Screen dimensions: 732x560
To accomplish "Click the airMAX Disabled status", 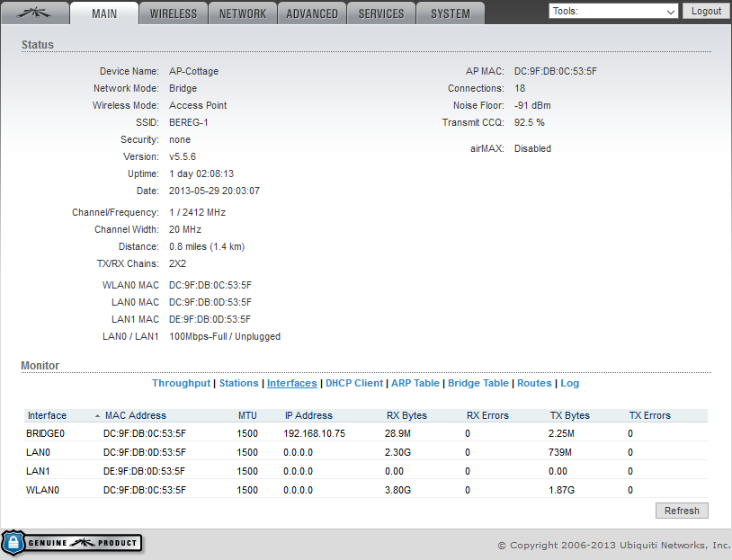I will [x=532, y=148].
